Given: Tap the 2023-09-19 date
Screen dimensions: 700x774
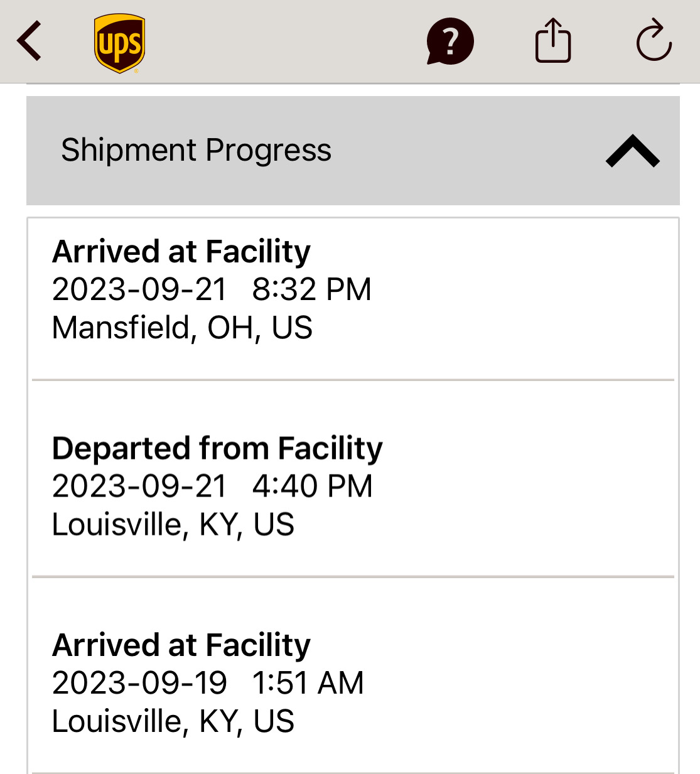Looking at the screenshot, I should tap(139, 683).
